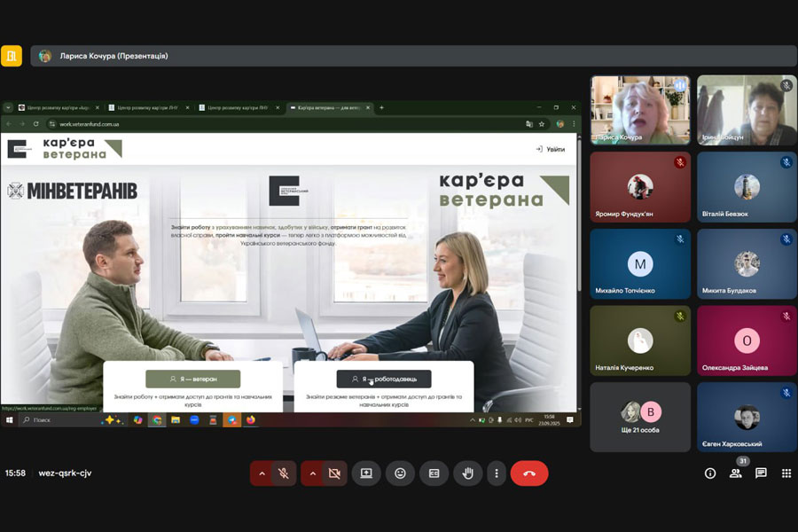Open the Zoom icon in the taskbar
798x532 pixels.
194,420
